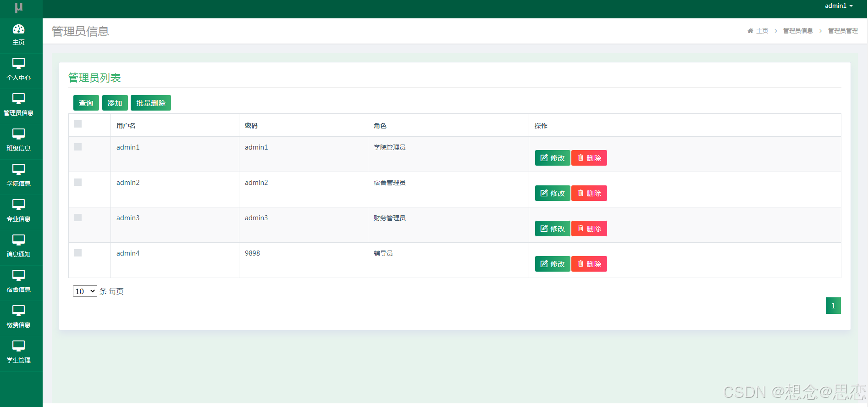Go to 管理员信息 sidebar icon
The image size is (868, 407).
point(18,99)
